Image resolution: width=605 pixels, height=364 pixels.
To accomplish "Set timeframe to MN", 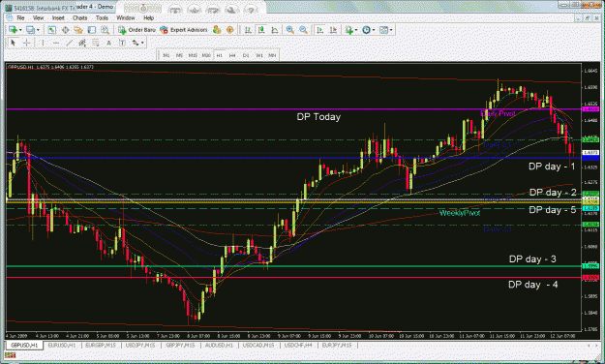I will point(272,55).
